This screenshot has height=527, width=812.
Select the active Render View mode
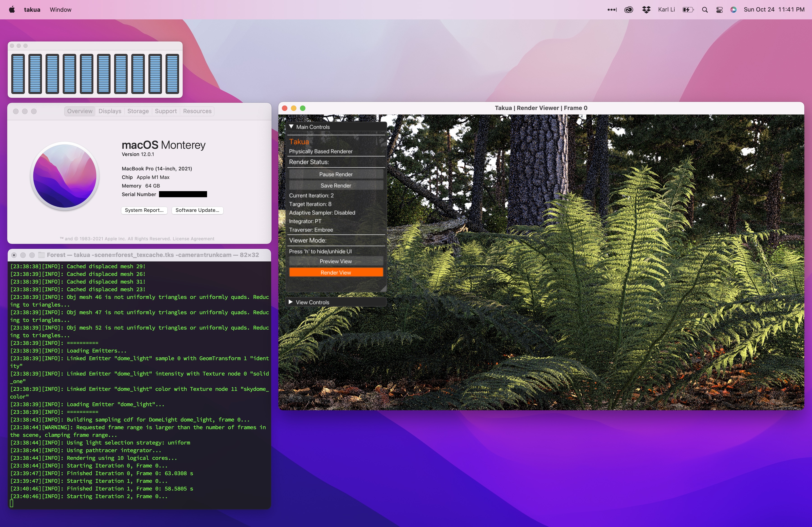[x=336, y=273]
